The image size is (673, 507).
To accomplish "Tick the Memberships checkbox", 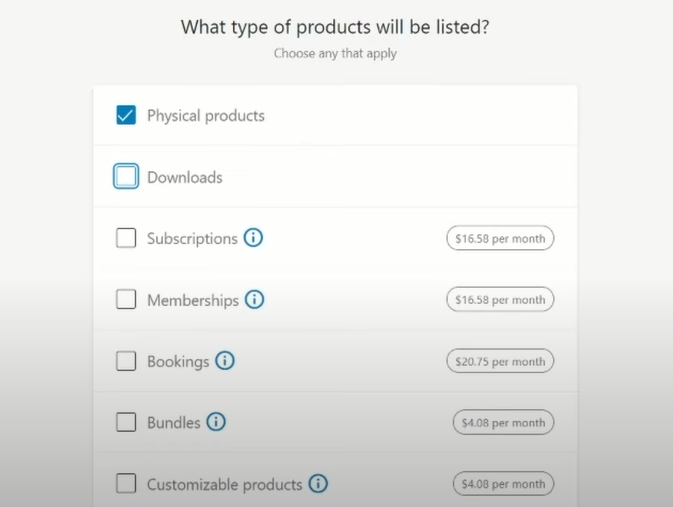I will click(126, 299).
